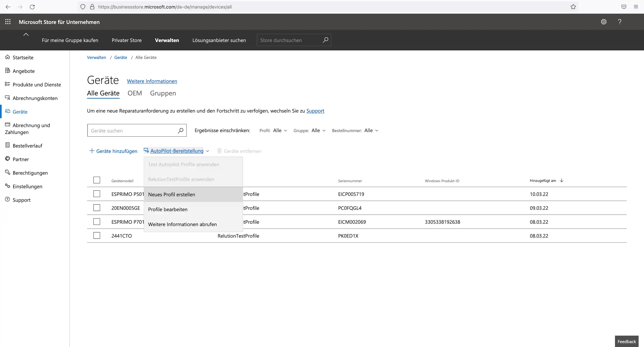
Task: Click the browser address bar URL
Action: point(165,7)
